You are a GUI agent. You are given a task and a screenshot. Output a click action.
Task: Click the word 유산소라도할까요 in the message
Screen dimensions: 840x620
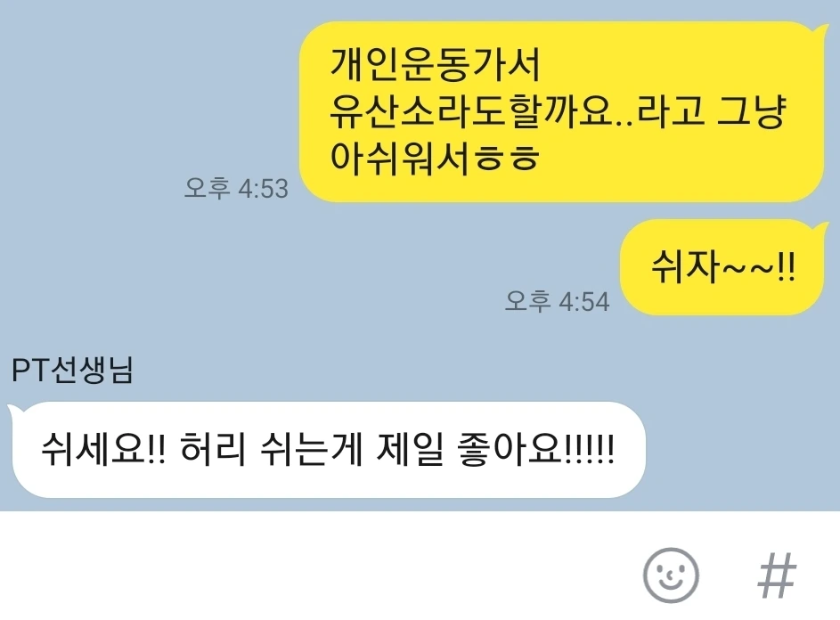point(470,112)
